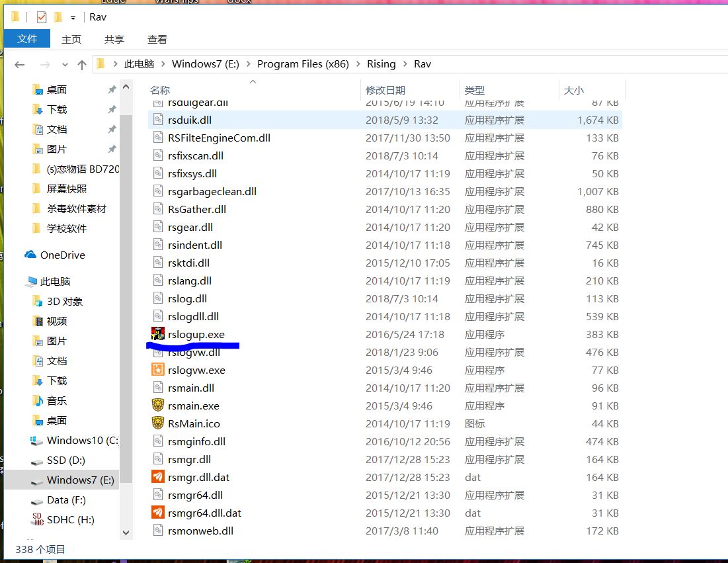
Task: Select the RsMain.ico lion icon file
Action: point(158,423)
